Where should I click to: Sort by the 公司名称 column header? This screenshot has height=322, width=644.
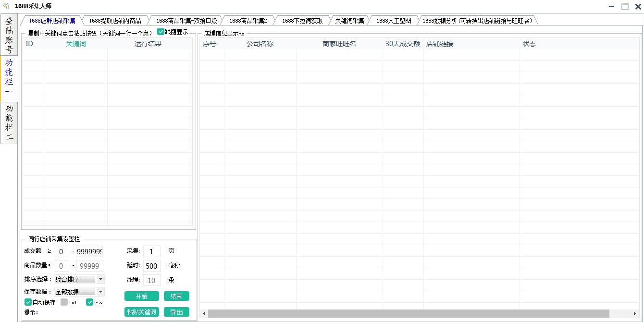260,44
